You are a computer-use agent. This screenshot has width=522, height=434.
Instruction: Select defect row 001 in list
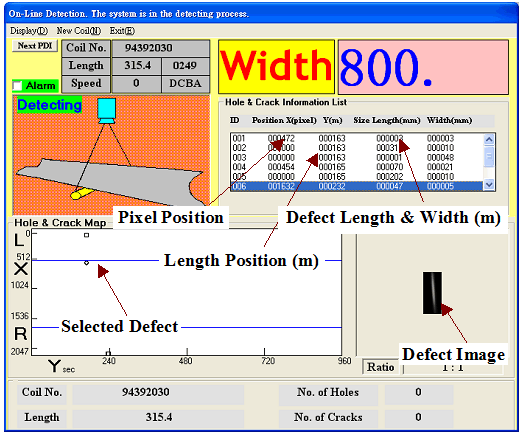(x=357, y=138)
